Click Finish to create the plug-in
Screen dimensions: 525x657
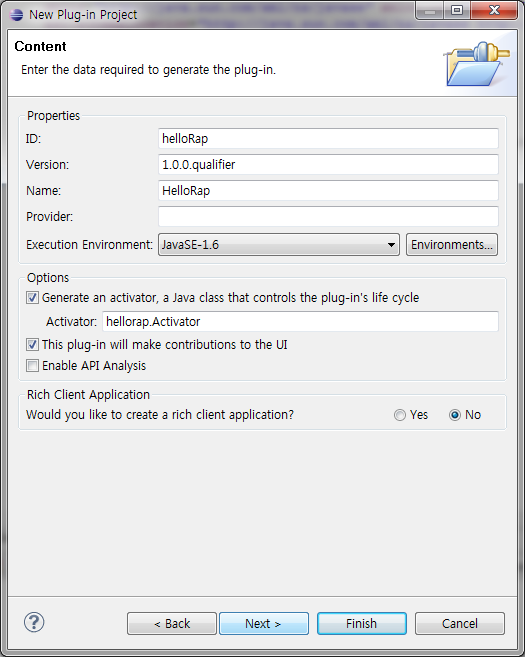pyautogui.click(x=362, y=623)
